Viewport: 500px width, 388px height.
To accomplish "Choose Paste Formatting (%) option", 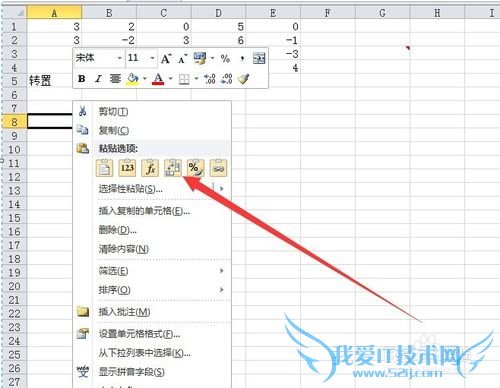I will coord(196,168).
